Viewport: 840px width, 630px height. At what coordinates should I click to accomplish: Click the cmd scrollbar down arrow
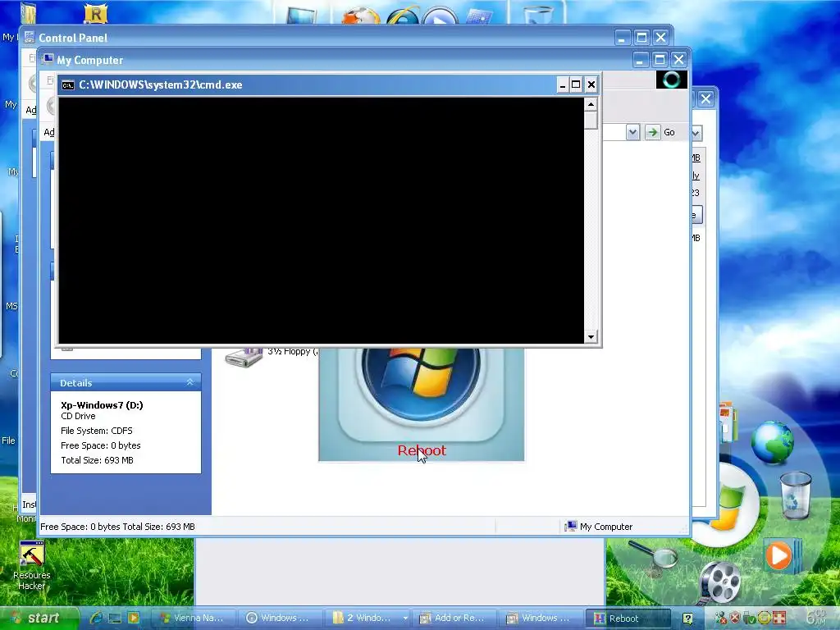591,337
